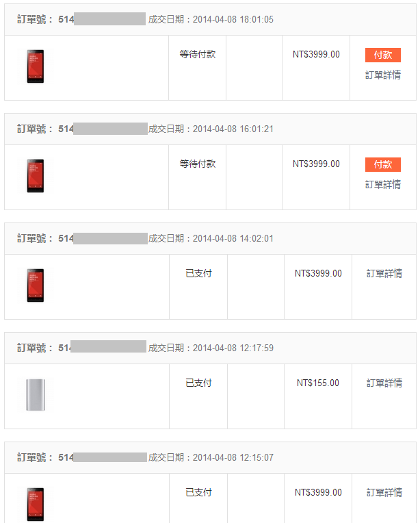Click silver power bank thumbnail in the 12:17:59 order
The height and width of the screenshot is (523, 420).
click(x=36, y=395)
